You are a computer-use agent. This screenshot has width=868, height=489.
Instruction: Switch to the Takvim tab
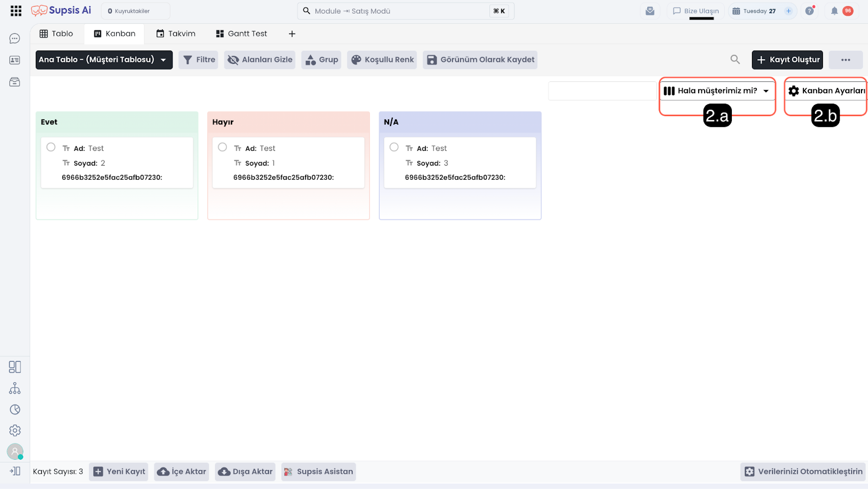(x=176, y=34)
